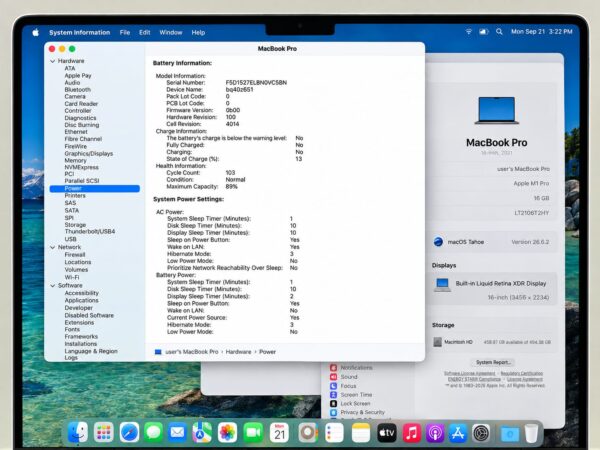Viewport: 600px width, 450px height.
Task: Select NVMExpress in the sidebar
Action: (82, 167)
